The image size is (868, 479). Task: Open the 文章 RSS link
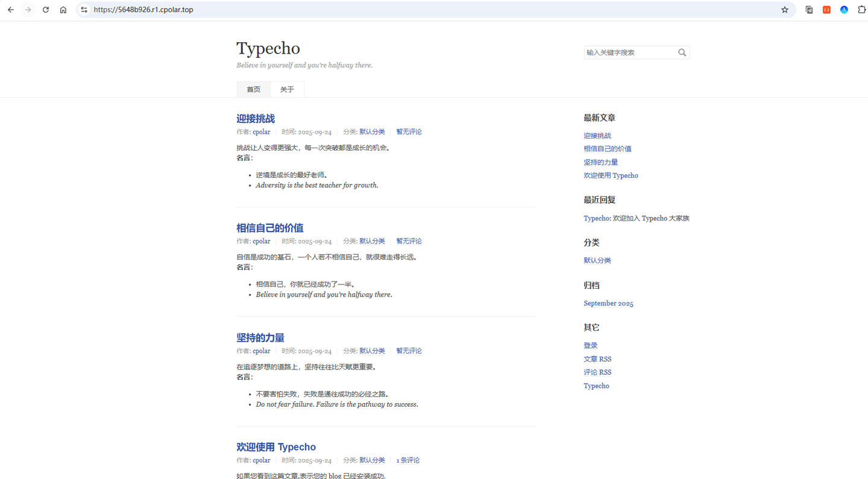point(597,358)
